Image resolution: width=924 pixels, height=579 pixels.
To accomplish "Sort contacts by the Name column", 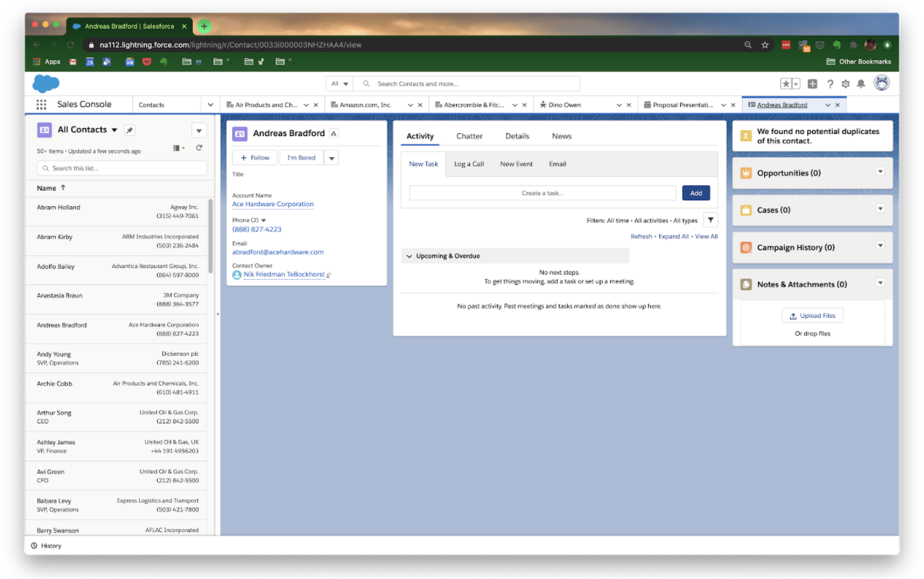I will pyautogui.click(x=51, y=188).
